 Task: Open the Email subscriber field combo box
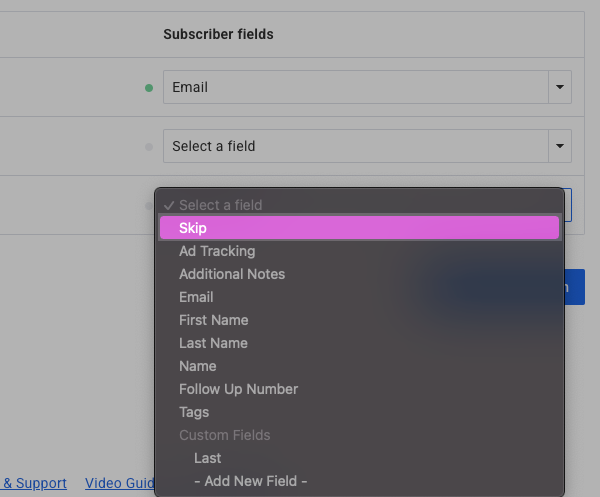[355, 87]
